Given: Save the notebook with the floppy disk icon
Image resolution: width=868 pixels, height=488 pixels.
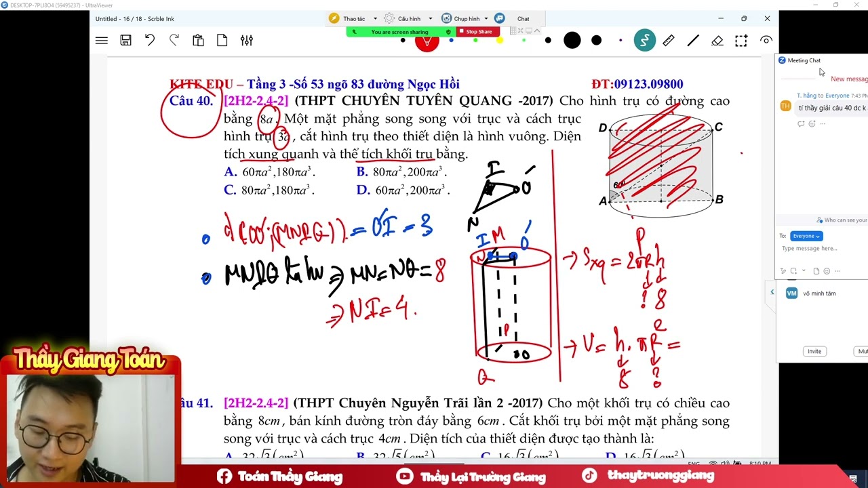Looking at the screenshot, I should (x=125, y=41).
